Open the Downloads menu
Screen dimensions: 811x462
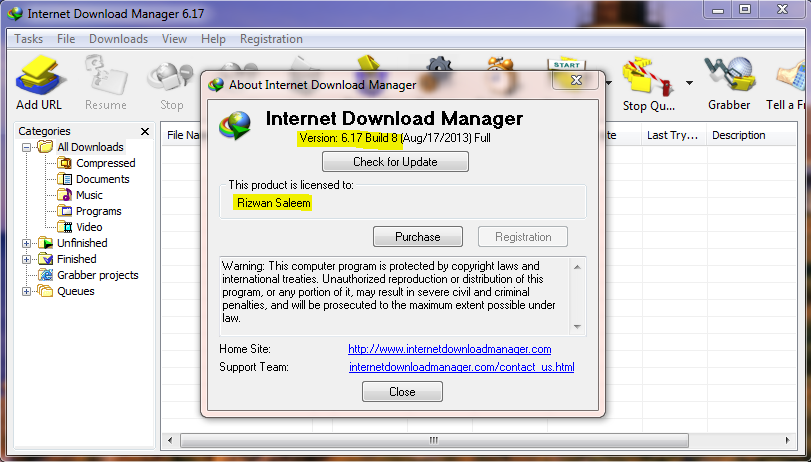[x=118, y=39]
